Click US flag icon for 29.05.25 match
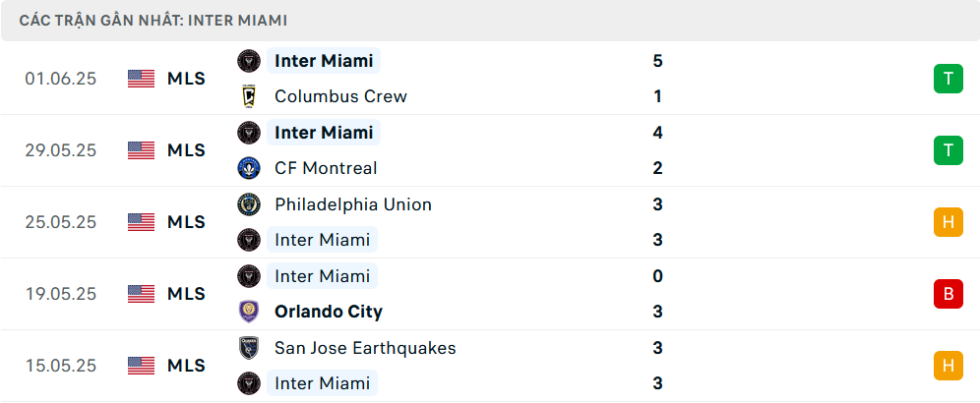Viewport: 980px width, 403px height. 142,150
